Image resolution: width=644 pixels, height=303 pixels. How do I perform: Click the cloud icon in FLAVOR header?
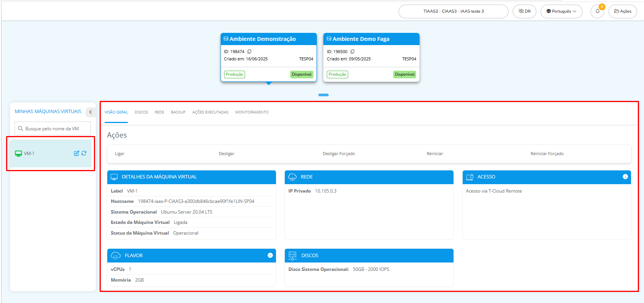tap(116, 255)
